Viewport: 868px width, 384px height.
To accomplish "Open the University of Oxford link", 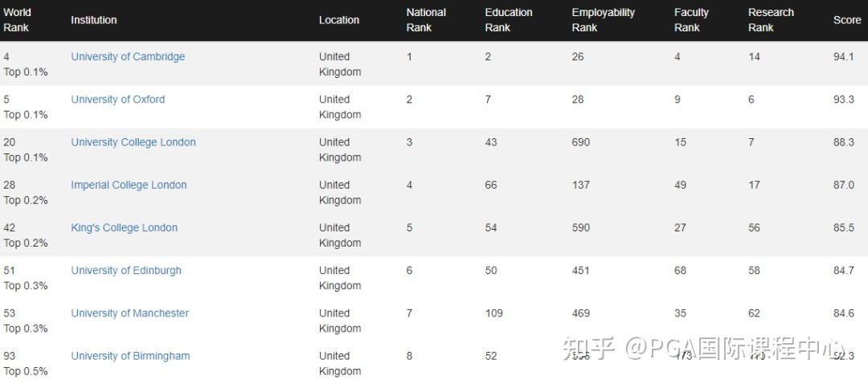I will (117, 100).
